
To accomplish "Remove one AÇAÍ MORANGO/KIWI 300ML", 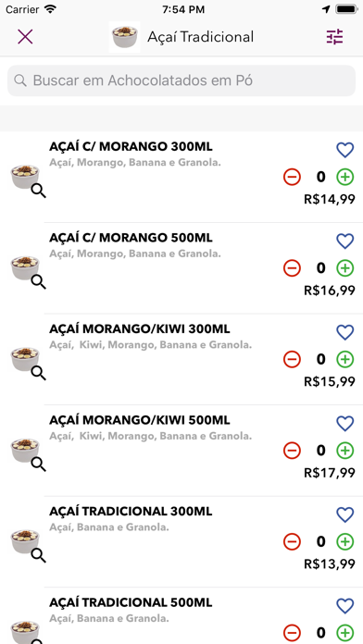I will click(x=292, y=359).
